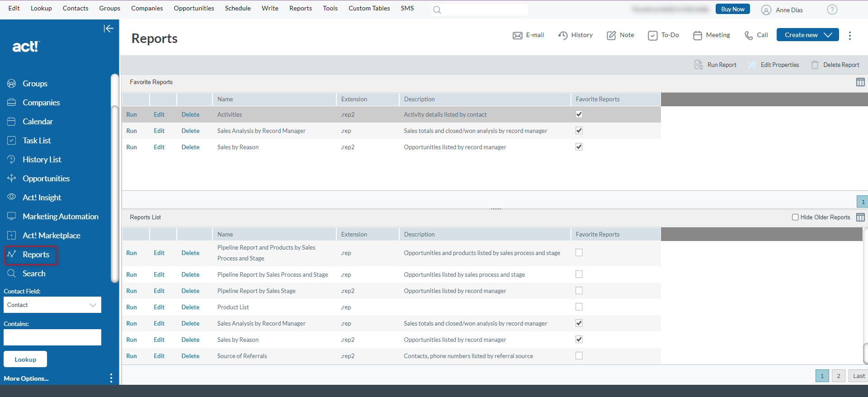Click the E-mail envelope icon
The height and width of the screenshot is (397, 868).
pyautogui.click(x=517, y=35)
